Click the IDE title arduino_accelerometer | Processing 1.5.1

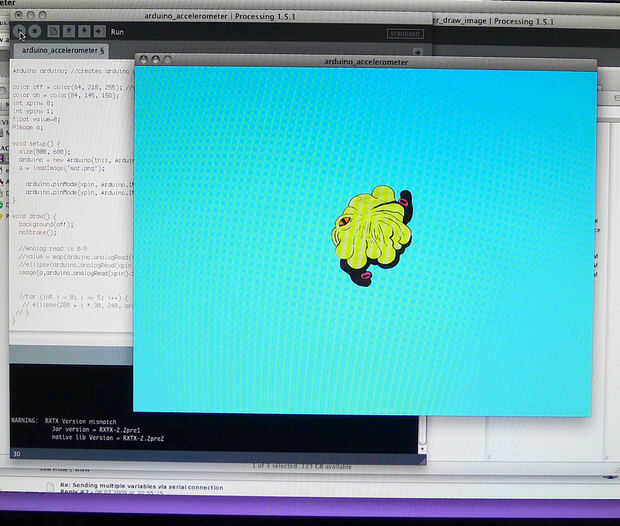(x=219, y=16)
